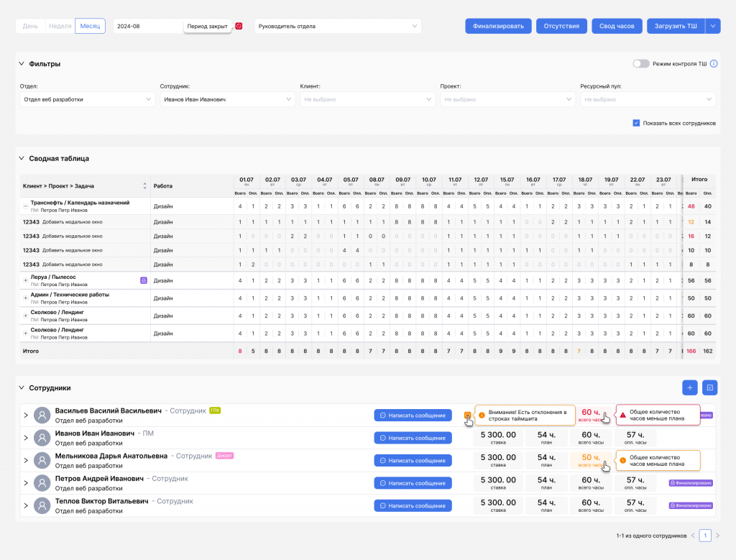Click the checklist icon button in Сотрудники section
This screenshot has height=560, width=736.
[709, 387]
